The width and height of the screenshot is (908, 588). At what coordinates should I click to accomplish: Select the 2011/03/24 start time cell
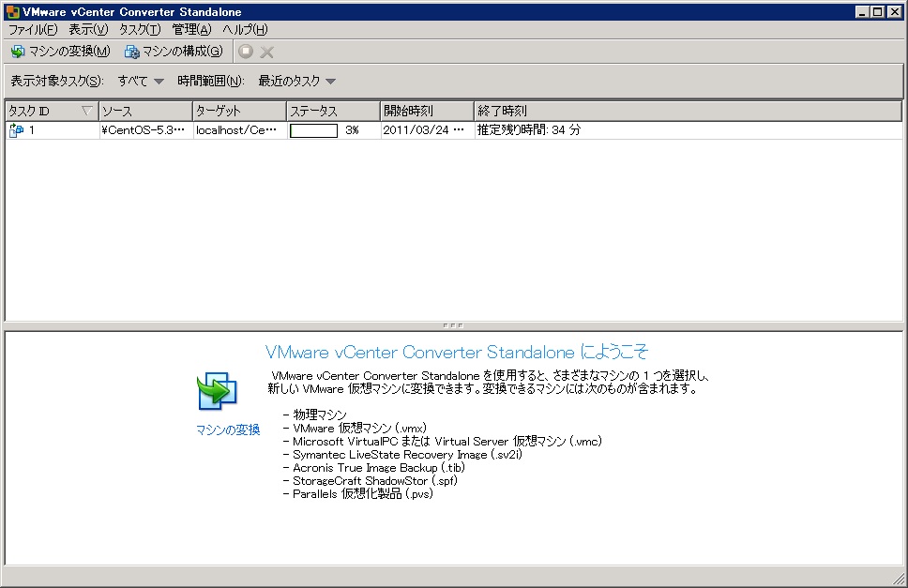point(428,130)
